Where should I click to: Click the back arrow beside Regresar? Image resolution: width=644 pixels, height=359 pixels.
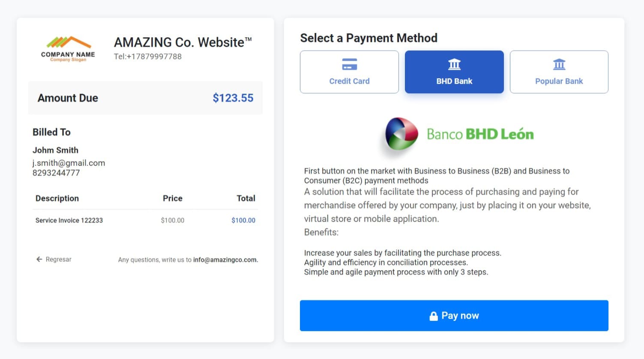[x=39, y=259]
